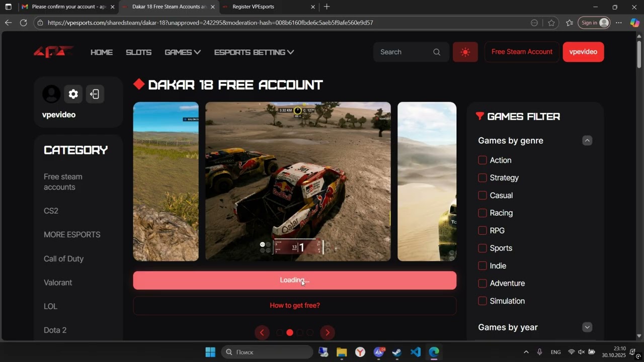The width and height of the screenshot is (644, 362).
Task: Click the Windows taskbar search box
Action: click(x=267, y=352)
